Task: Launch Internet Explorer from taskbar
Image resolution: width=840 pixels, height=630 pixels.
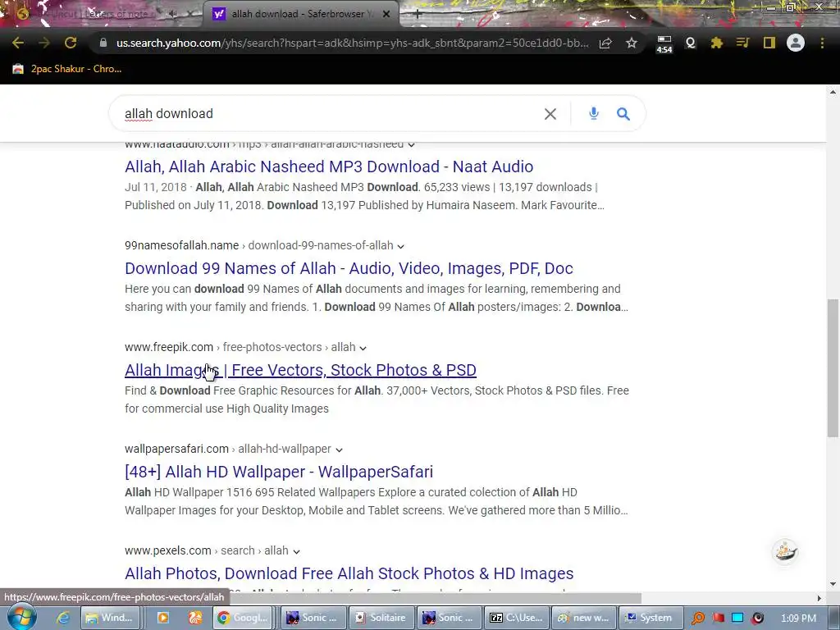Action: 62,618
